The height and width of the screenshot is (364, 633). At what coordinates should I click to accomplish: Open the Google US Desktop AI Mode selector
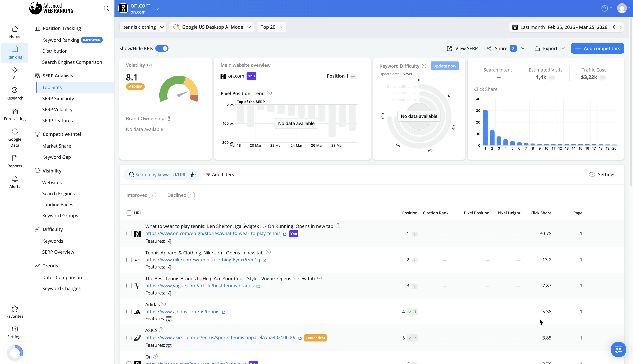(x=212, y=27)
